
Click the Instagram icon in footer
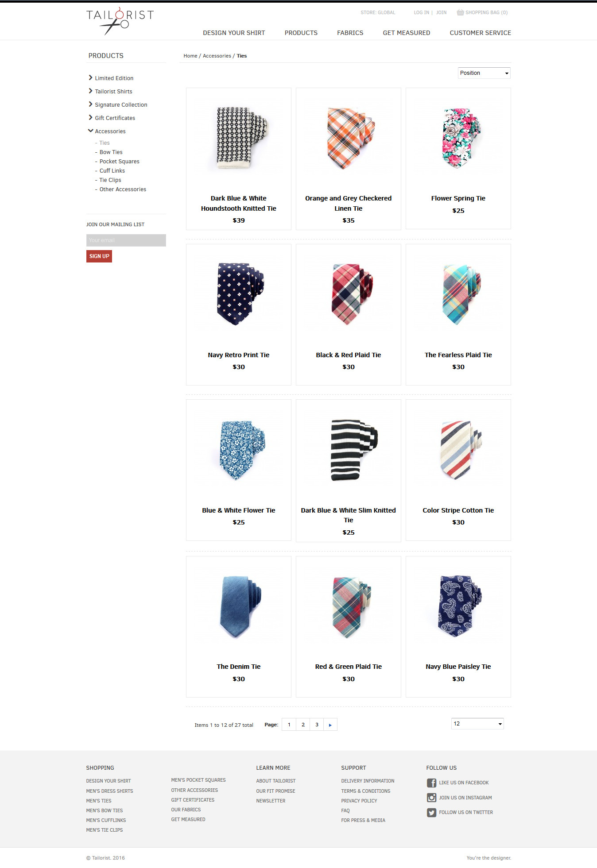click(x=431, y=798)
